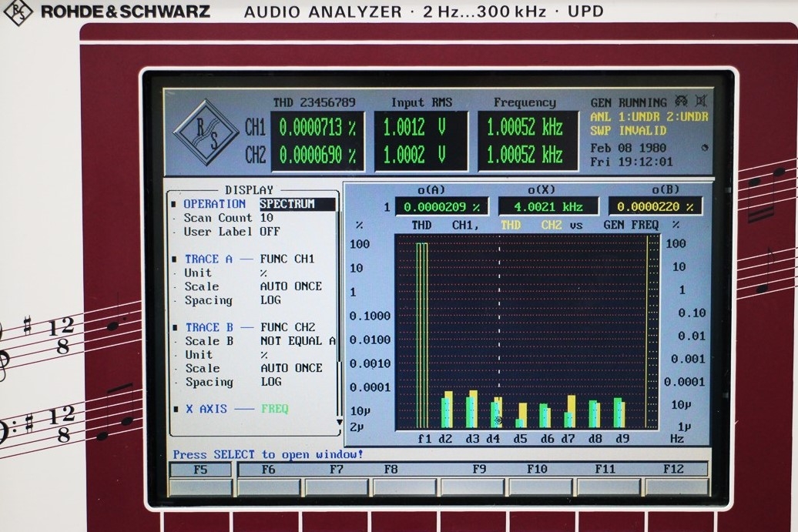Click the F11 softkey label
798x532 pixels.
click(605, 470)
